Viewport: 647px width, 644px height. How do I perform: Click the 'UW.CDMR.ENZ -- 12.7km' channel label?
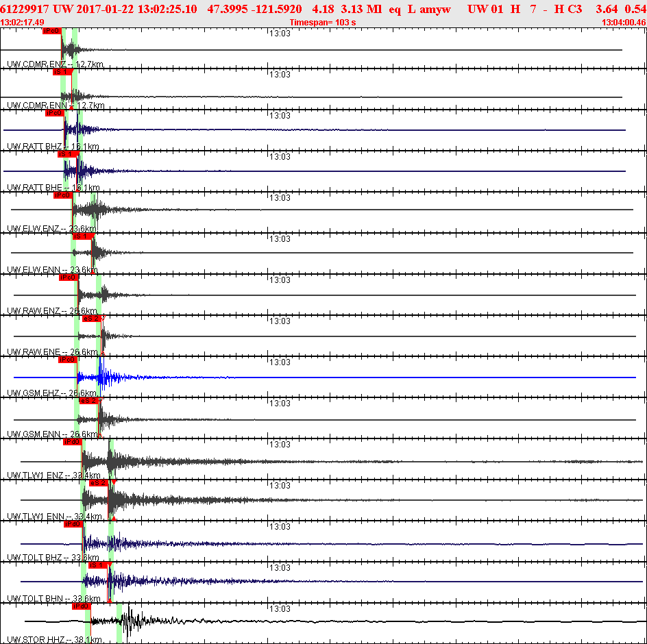coord(56,64)
